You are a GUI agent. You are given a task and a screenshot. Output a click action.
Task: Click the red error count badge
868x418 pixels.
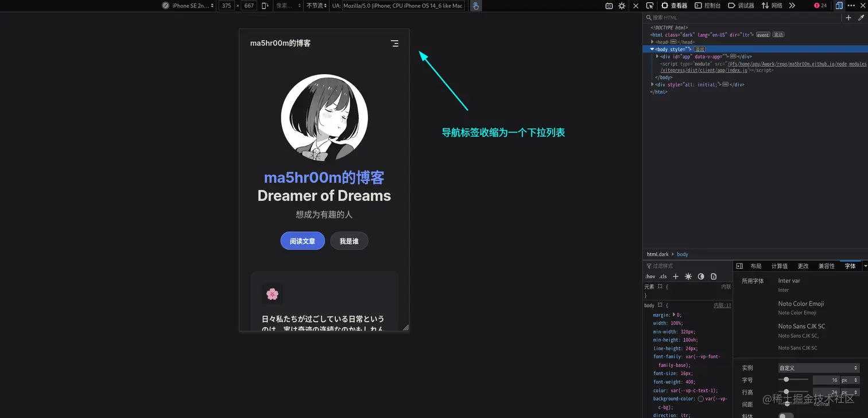coord(820,5)
